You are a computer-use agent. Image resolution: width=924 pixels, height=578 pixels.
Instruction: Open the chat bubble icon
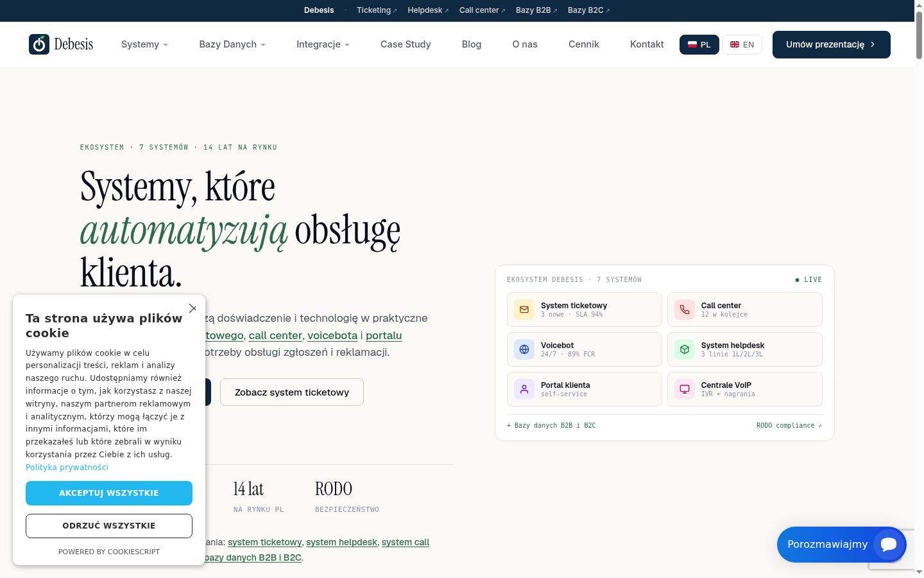[x=889, y=545]
